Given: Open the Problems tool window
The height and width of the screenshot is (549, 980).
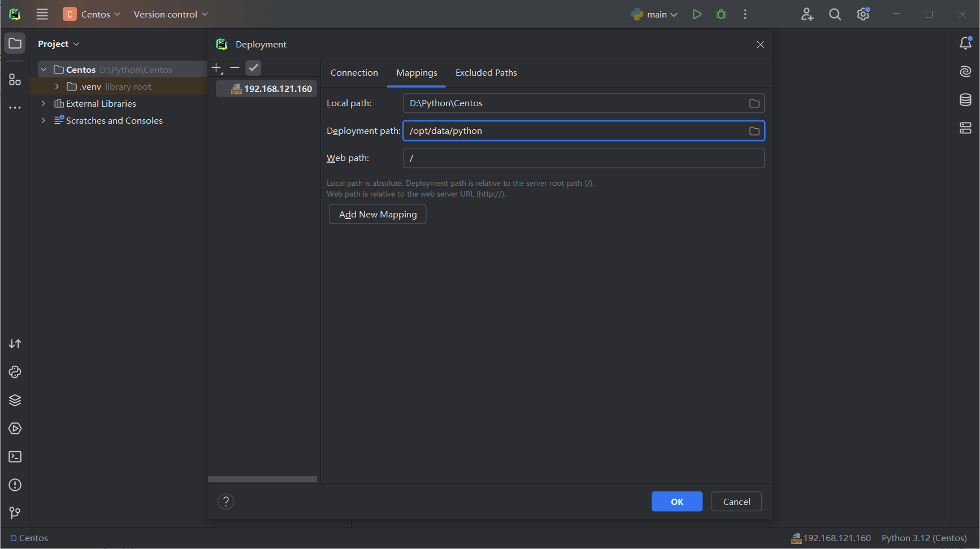Looking at the screenshot, I should click(15, 485).
